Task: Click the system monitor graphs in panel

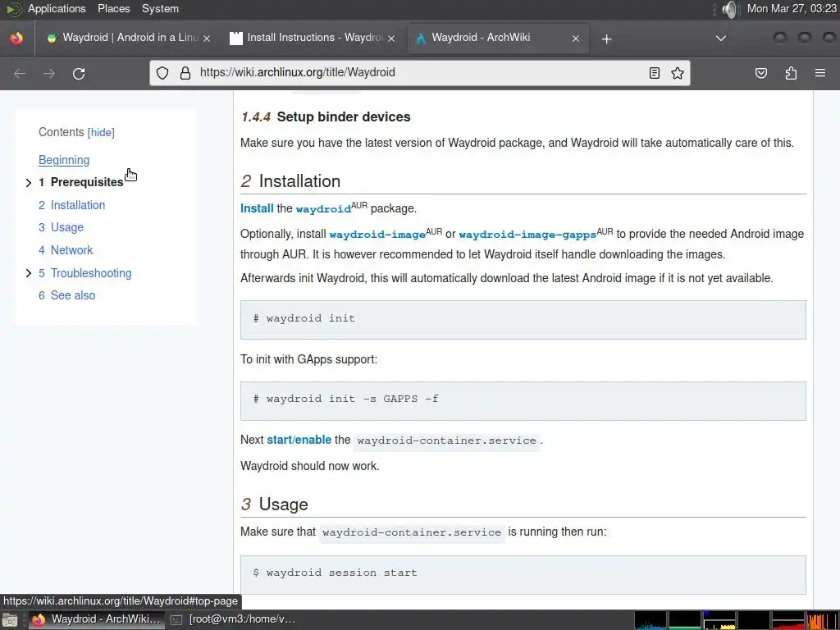Action: [x=736, y=620]
